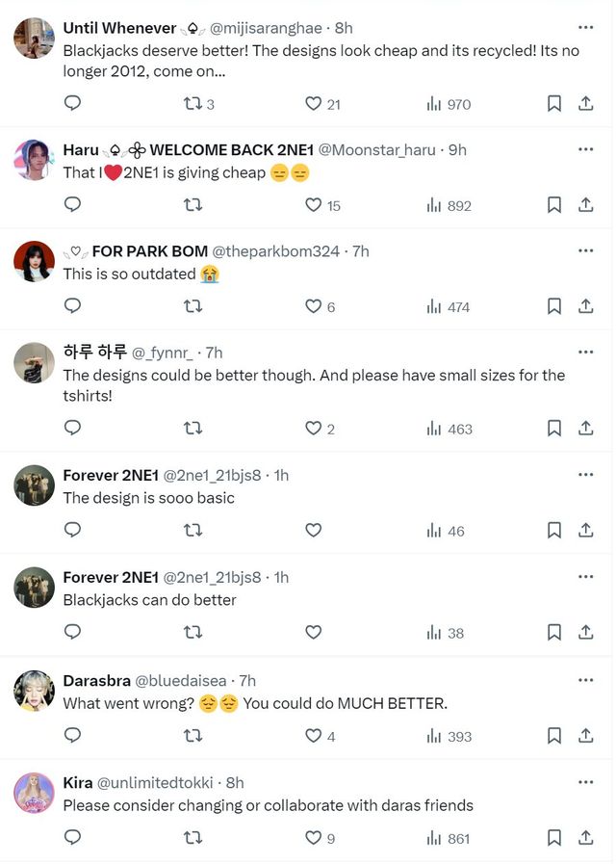Image resolution: width=616 pixels, height=864 pixels.
Task: Open more options on Darasbra's tweet
Action: tap(585, 680)
